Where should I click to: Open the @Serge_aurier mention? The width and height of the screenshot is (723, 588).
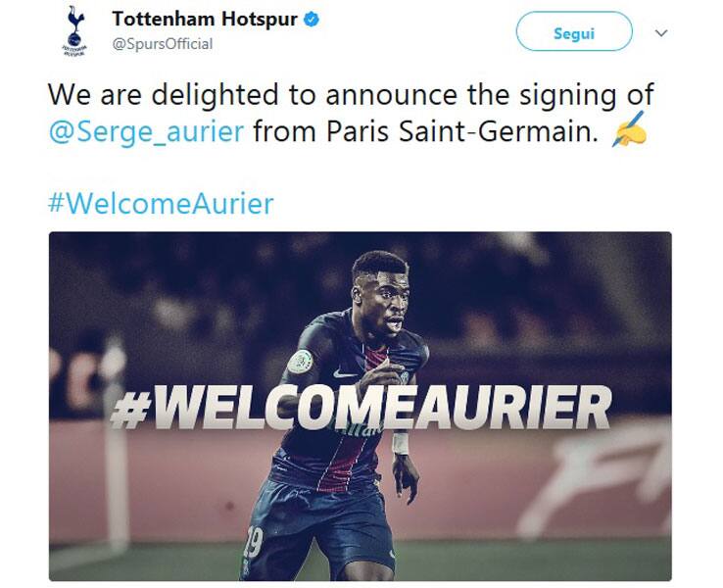[146, 131]
